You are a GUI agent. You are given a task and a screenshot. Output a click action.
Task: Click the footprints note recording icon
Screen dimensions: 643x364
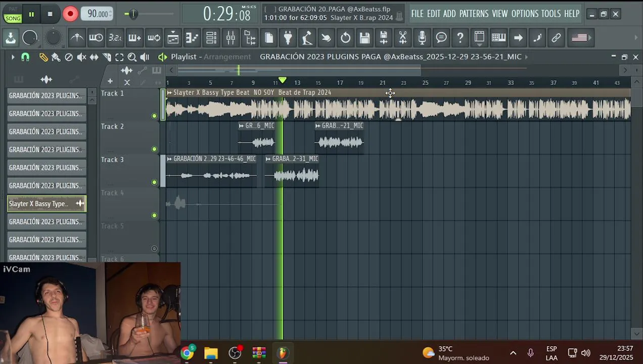click(x=537, y=37)
